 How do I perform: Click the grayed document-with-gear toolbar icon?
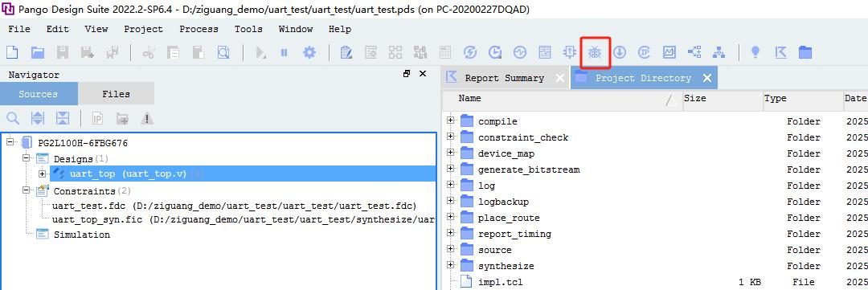coord(371,52)
